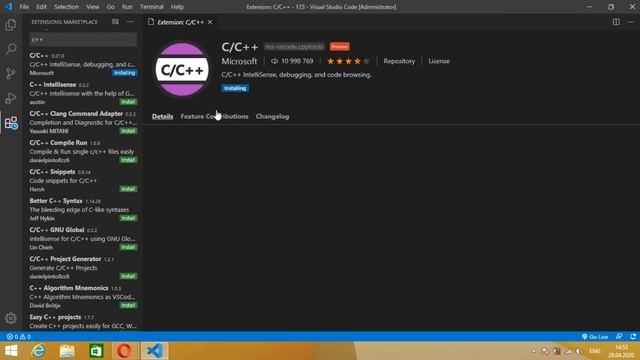640x360 pixels.
Task: Open the Extensions view icon
Action: pyautogui.click(x=11, y=123)
